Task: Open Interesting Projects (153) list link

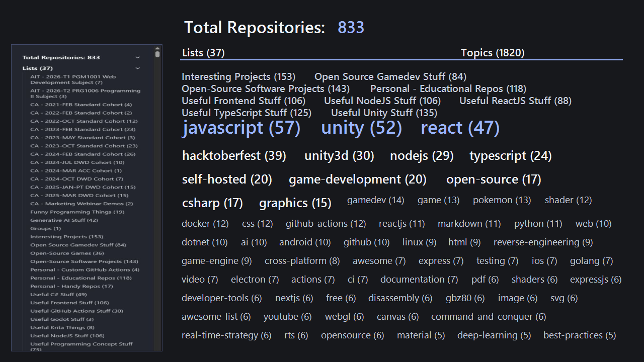Action: (238, 77)
